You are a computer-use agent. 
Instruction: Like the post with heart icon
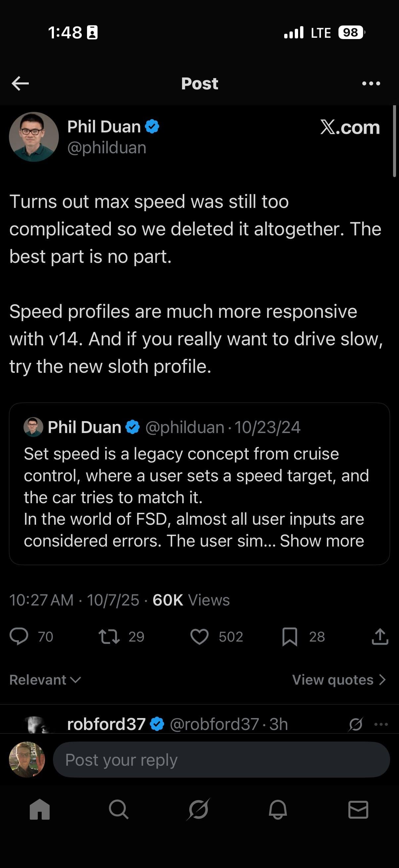[199, 637]
